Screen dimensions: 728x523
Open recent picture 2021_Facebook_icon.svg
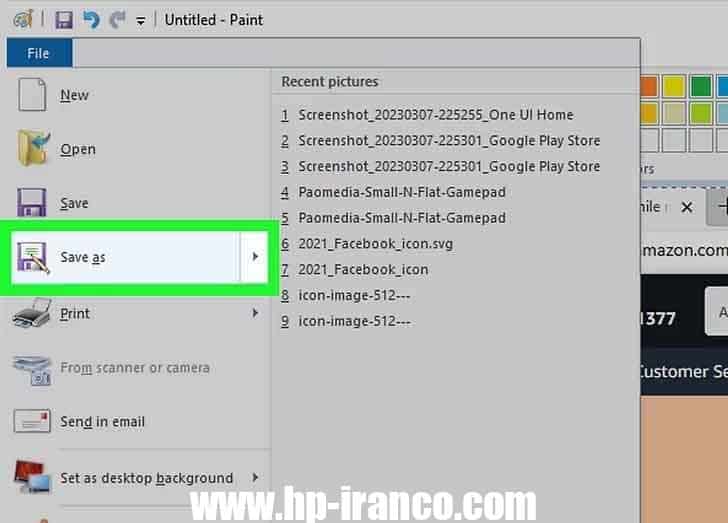pos(360,243)
